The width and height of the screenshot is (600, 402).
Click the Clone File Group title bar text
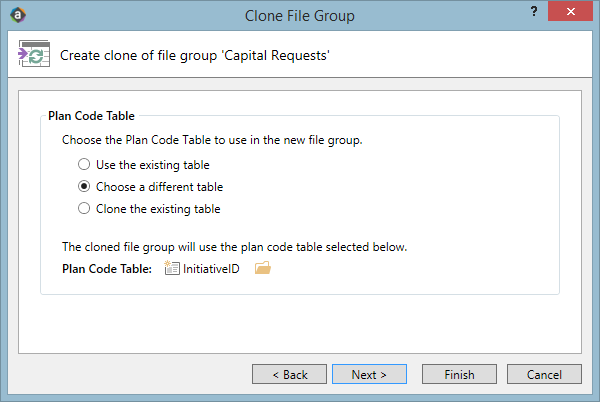coord(300,16)
